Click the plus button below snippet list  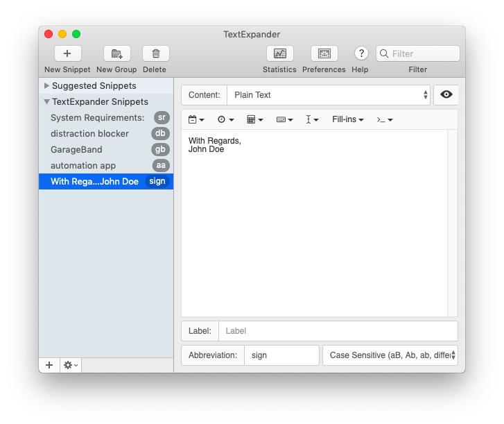click(49, 365)
